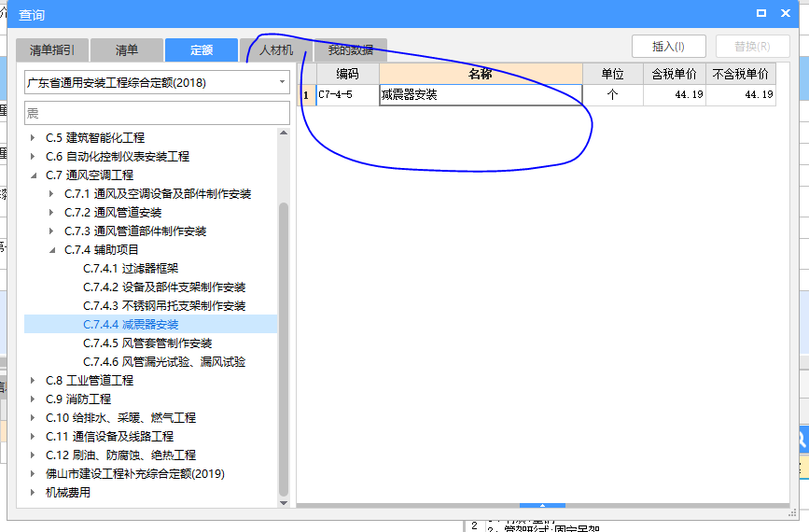809x532 pixels.
Task: Select the C.5 建筑智能化工程 label
Action: coord(95,138)
